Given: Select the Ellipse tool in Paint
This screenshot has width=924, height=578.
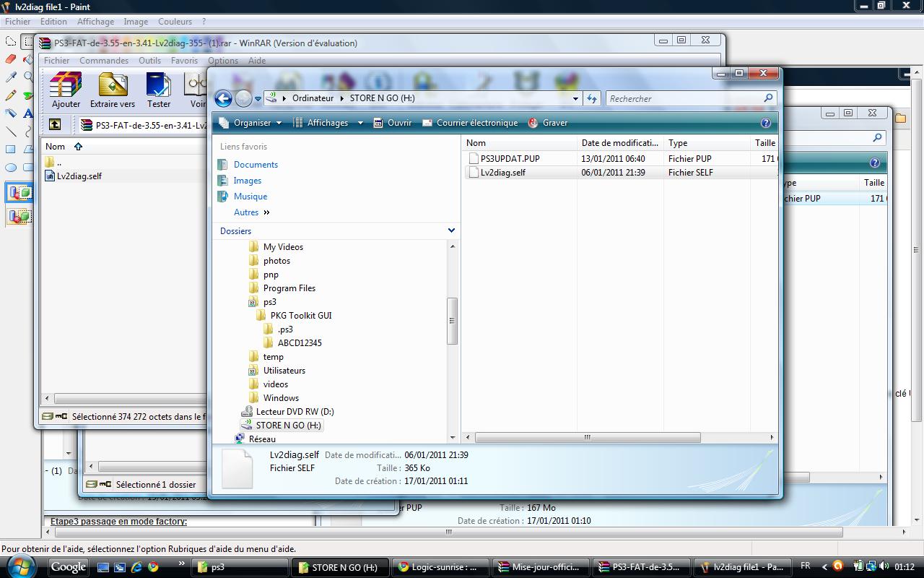Looking at the screenshot, I should pyautogui.click(x=11, y=168).
